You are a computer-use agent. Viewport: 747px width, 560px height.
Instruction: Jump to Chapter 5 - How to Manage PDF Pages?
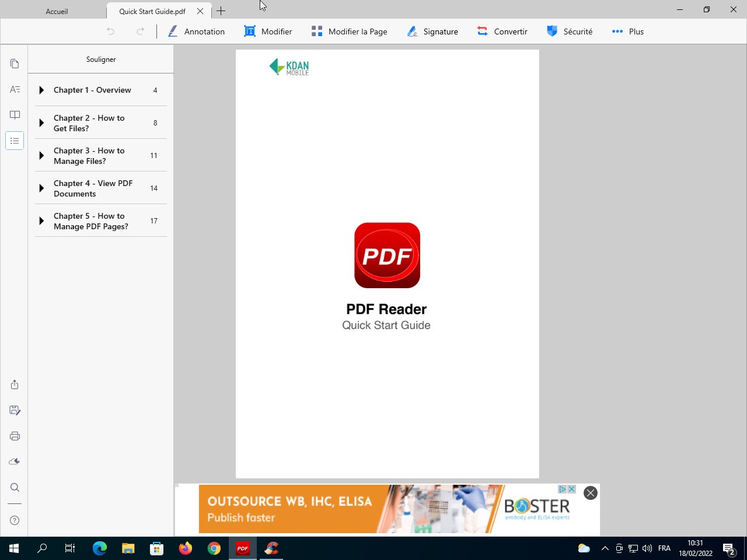91,221
